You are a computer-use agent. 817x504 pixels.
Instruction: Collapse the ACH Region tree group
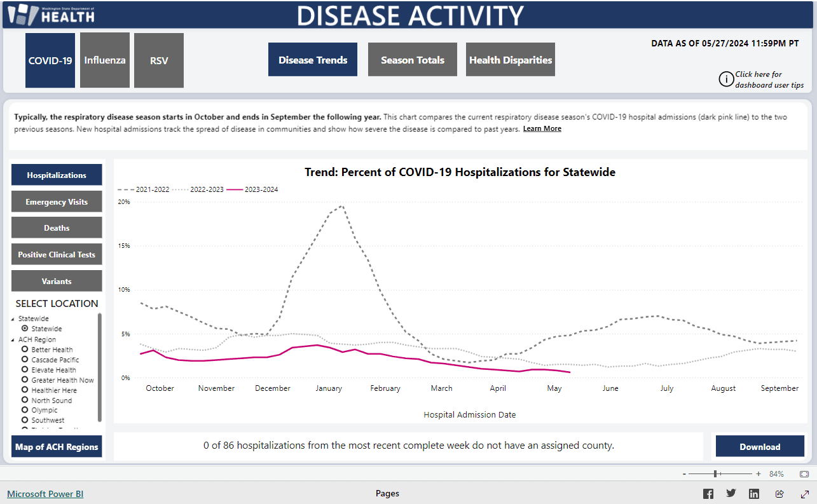[x=13, y=340]
